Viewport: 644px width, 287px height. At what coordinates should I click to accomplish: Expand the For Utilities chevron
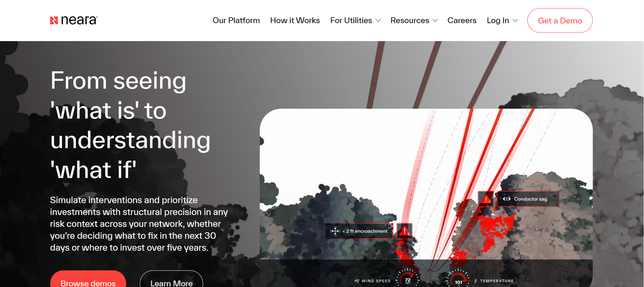click(378, 21)
